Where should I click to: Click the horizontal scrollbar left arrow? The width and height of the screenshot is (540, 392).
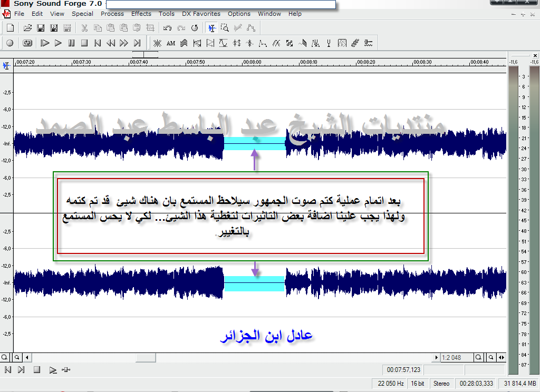click(27, 358)
